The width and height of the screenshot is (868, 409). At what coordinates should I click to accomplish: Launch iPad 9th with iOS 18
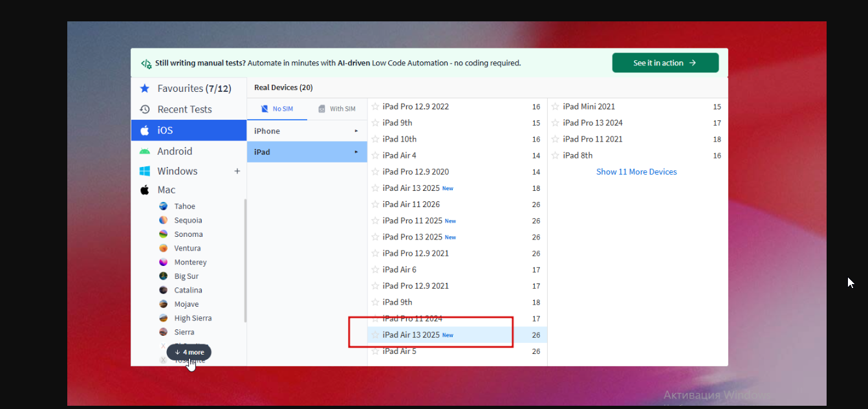click(x=457, y=302)
